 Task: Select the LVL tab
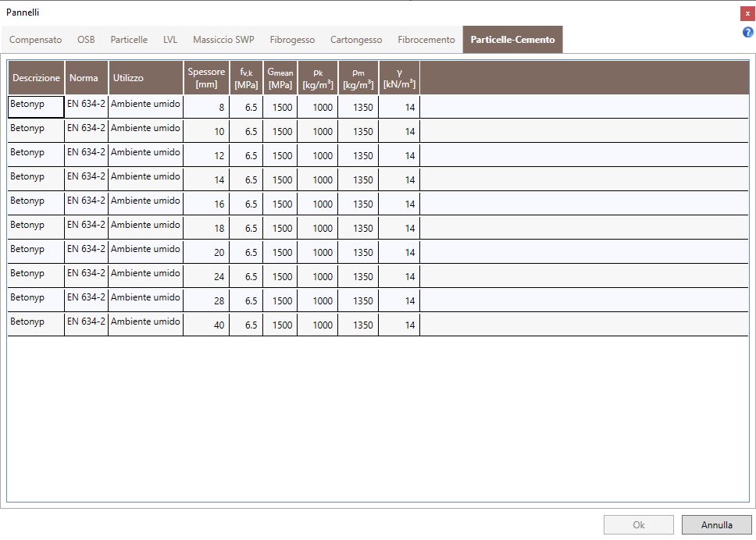(x=170, y=40)
